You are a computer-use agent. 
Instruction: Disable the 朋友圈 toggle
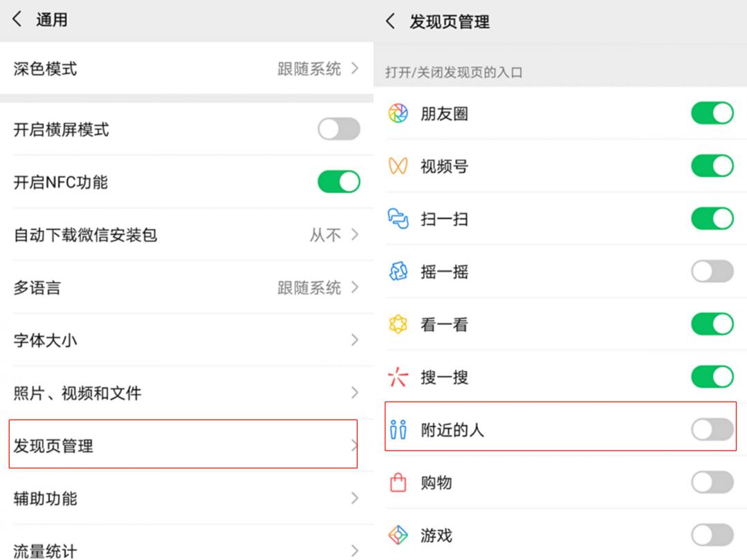pyautogui.click(x=712, y=113)
